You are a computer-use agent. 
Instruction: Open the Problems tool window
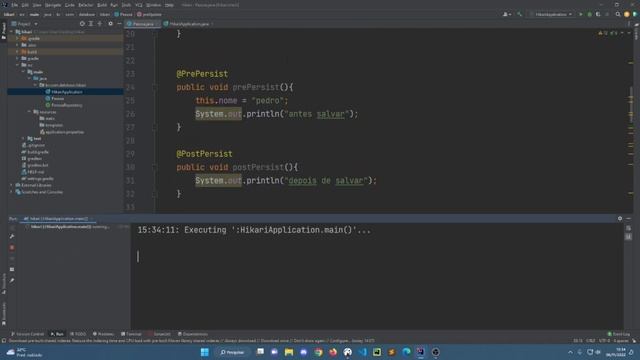pos(103,334)
